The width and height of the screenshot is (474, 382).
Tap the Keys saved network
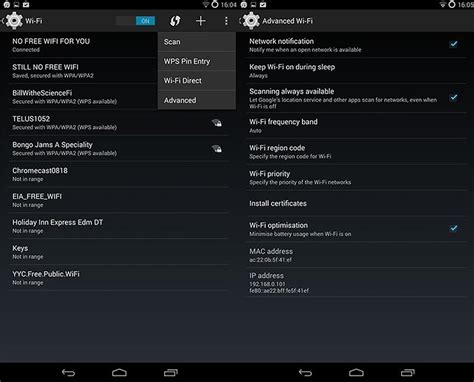coord(119,252)
